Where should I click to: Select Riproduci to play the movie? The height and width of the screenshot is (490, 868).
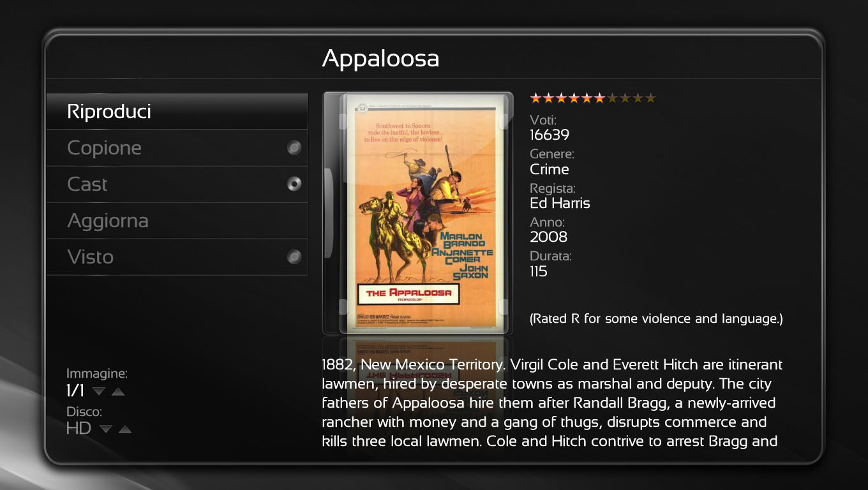(109, 112)
